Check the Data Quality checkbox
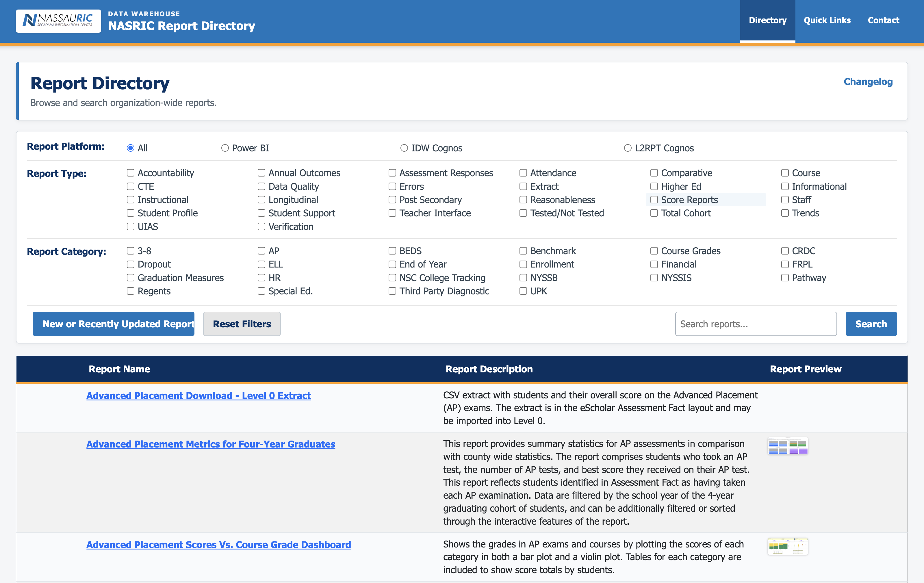This screenshot has width=924, height=583. pos(261,187)
